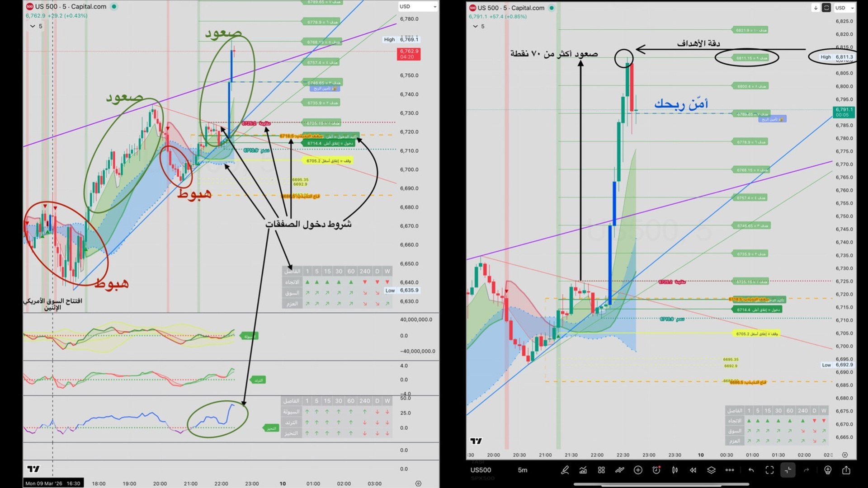Select the drawing pen tool in bottom toolbar
The height and width of the screenshot is (488, 868).
click(565, 470)
